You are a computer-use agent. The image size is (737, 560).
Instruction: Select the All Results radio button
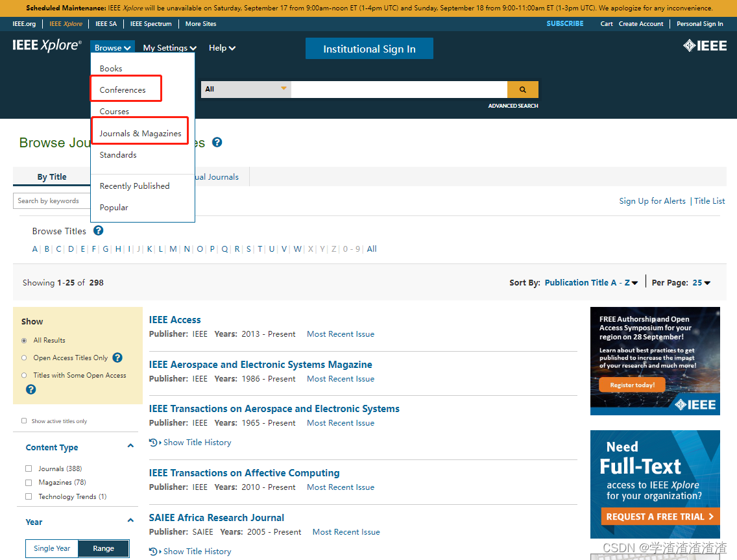click(24, 341)
